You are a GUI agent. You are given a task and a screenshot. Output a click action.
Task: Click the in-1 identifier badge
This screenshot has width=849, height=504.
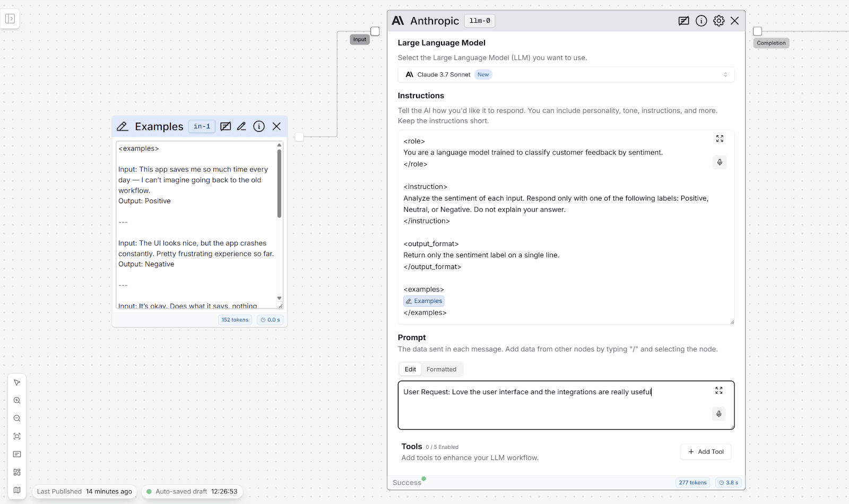(202, 126)
